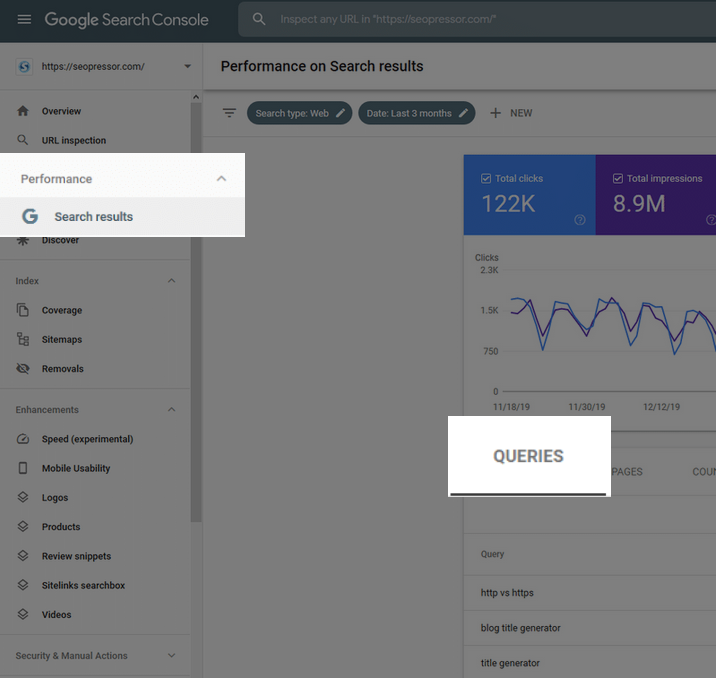Uncheck the Total impressions checkbox
Image resolution: width=716 pixels, height=678 pixels.
tap(617, 179)
